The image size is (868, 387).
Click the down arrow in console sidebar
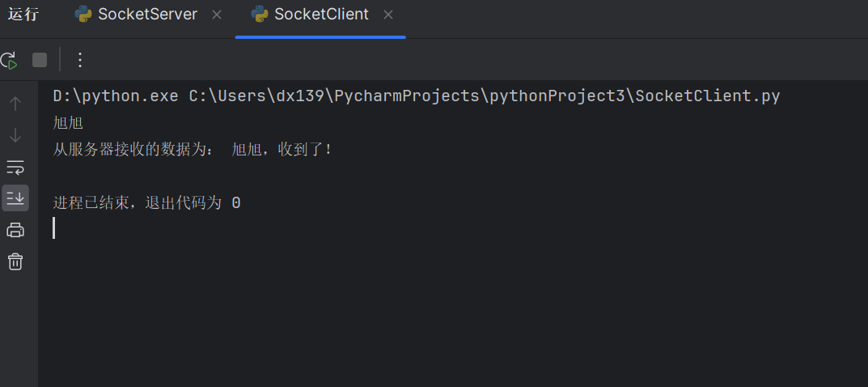15,135
